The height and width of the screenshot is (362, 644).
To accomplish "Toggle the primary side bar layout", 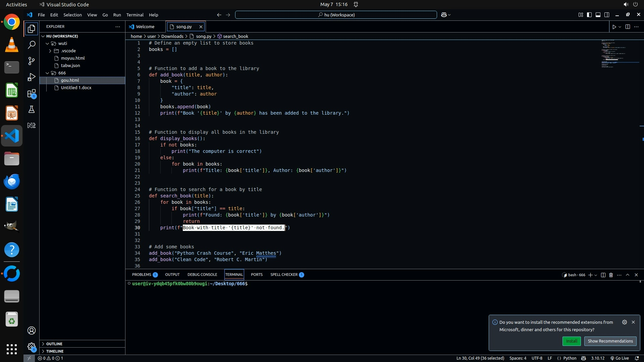I will tap(589, 15).
